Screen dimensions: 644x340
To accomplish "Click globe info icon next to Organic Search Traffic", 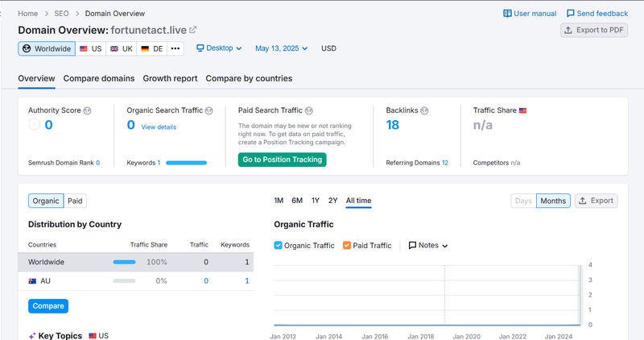I will point(209,110).
